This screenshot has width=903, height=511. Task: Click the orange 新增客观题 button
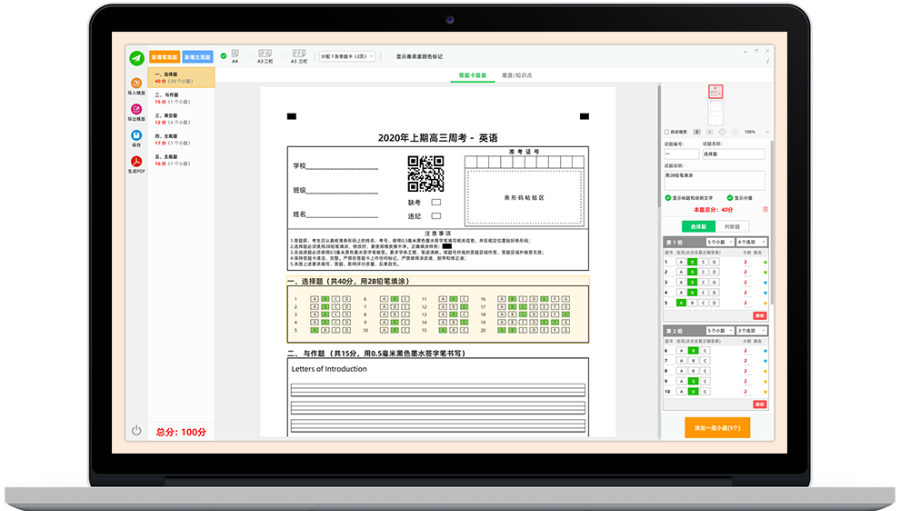coord(163,58)
